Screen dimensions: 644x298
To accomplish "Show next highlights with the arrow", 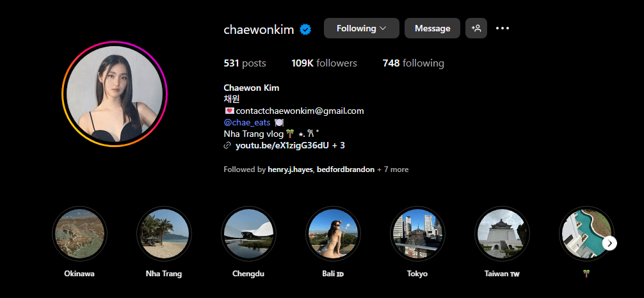I will pos(610,243).
